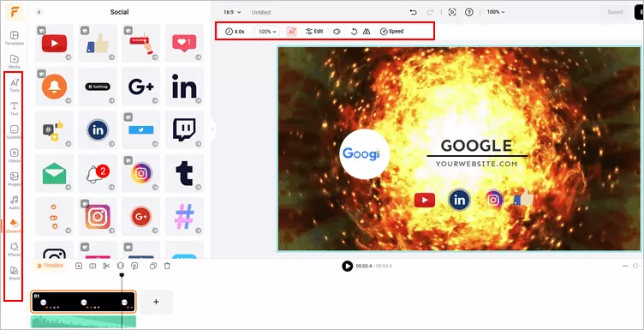Open the Text sidebar panel
Image resolution: width=644 pixels, height=330 pixels.
tap(14, 109)
